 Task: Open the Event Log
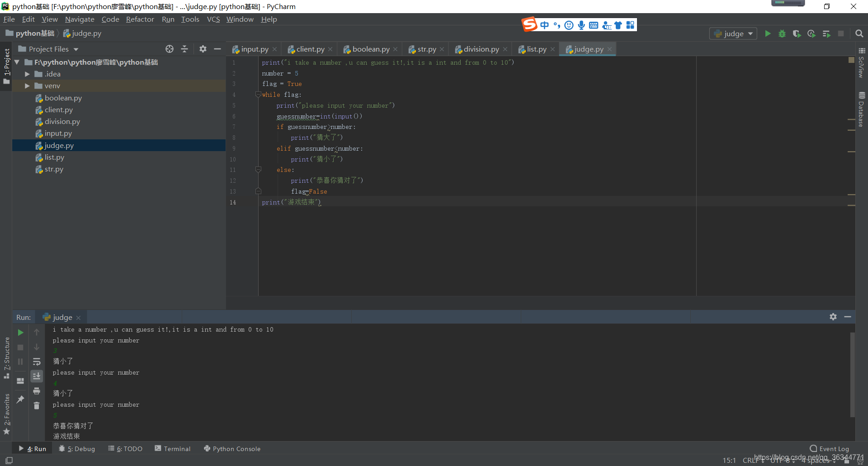[830, 448]
